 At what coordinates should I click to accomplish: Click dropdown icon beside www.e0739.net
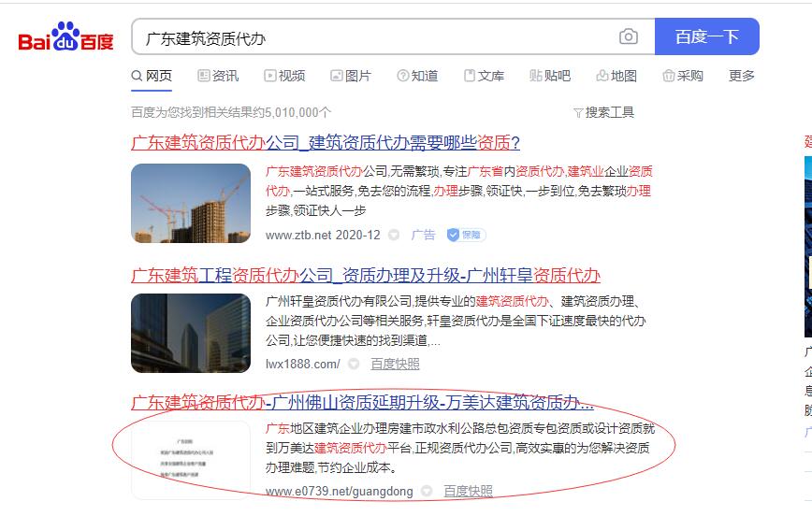tap(427, 491)
